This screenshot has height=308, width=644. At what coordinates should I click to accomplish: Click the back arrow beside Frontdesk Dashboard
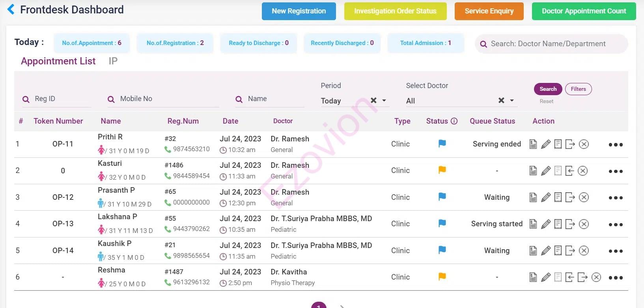[11, 9]
